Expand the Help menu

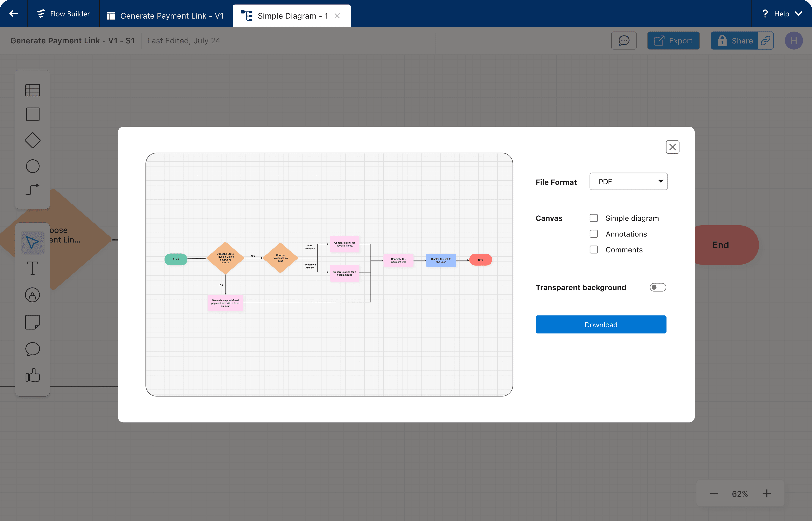pyautogui.click(x=781, y=14)
